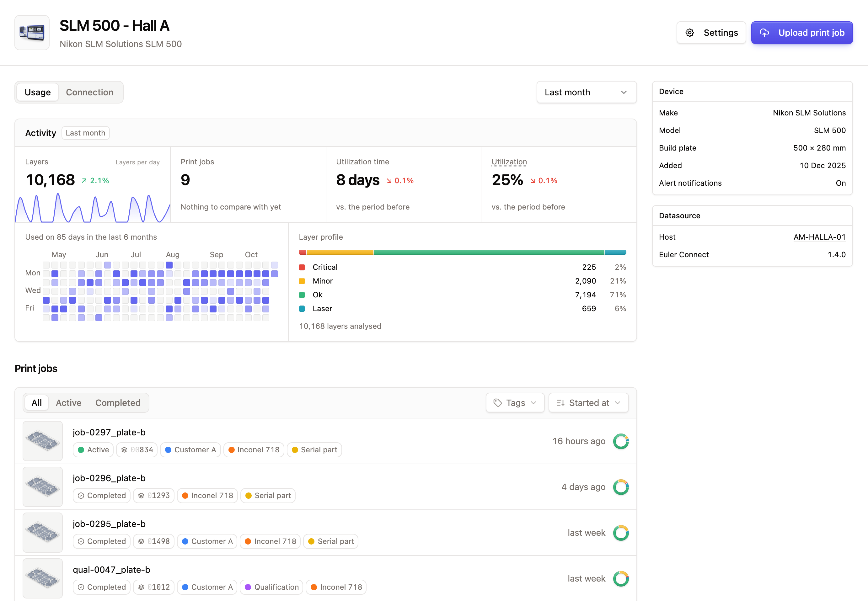The width and height of the screenshot is (868, 601).
Task: Click Serial part tag on job-0295_plate-b
Action: pos(331,541)
